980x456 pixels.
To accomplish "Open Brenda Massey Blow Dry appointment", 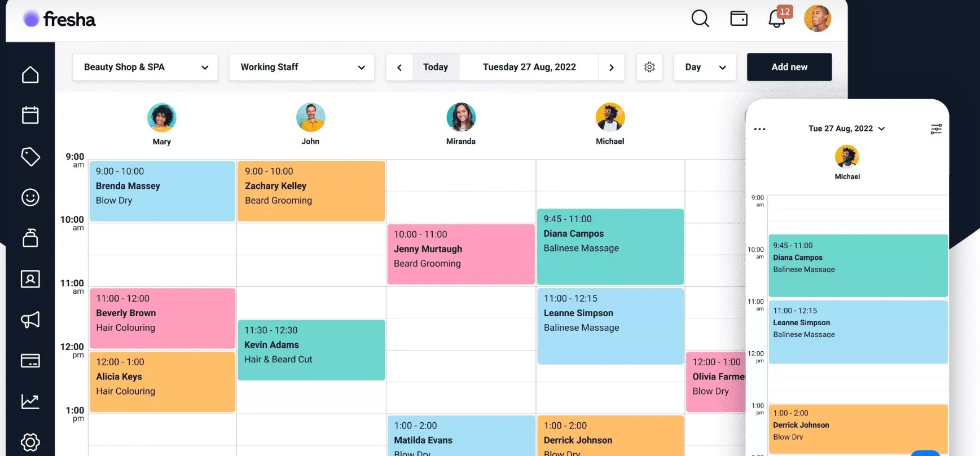I will pyautogui.click(x=162, y=191).
